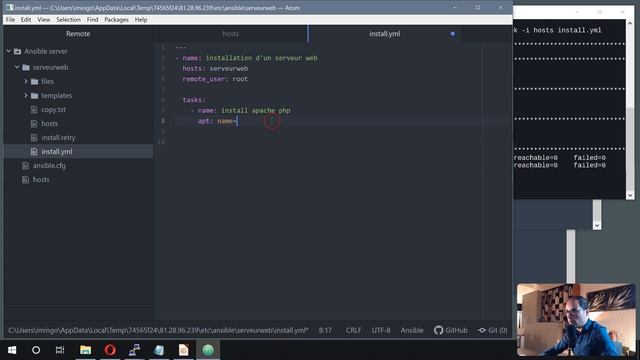This screenshot has width=640, height=360.
Task: Click the ansible.cfg file icon
Action: 25,165
